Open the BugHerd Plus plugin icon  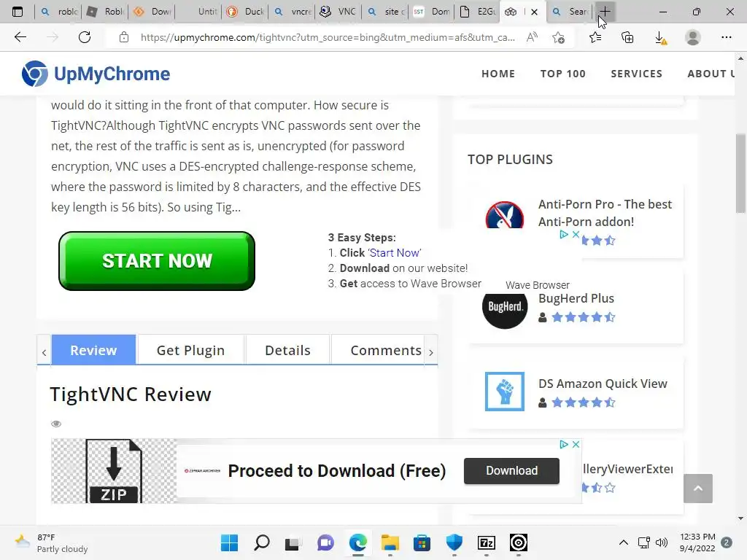coord(505,306)
